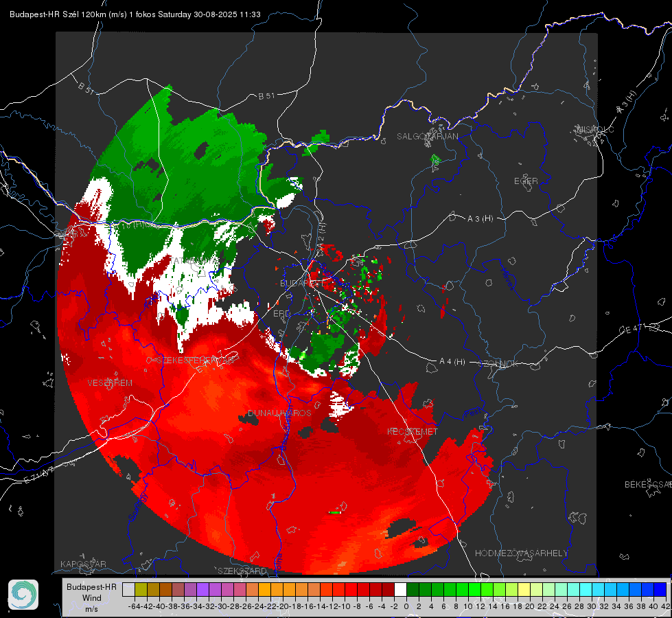672x618 pixels.
Task: Click the blue Heves county label
Action: pos(508,279)
